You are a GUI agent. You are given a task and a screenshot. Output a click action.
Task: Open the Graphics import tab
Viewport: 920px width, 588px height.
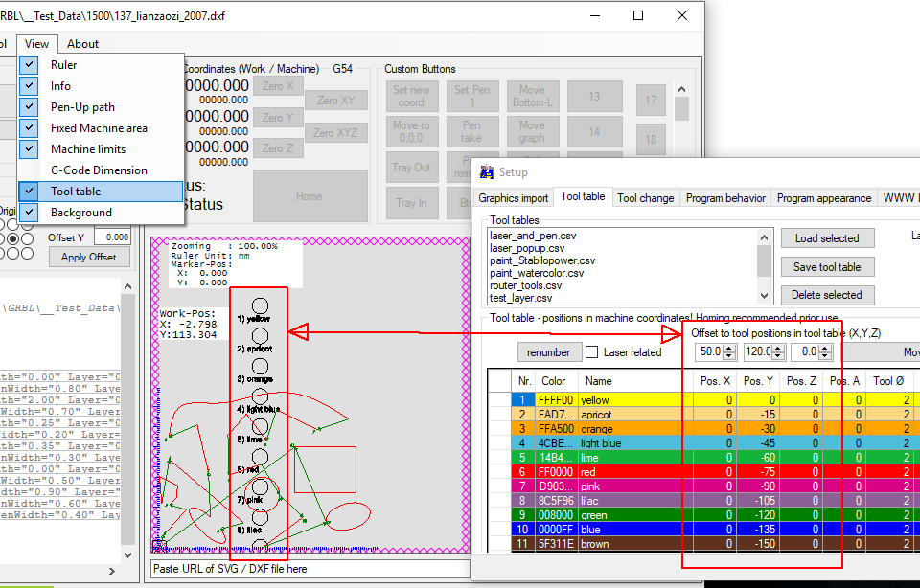pos(514,198)
